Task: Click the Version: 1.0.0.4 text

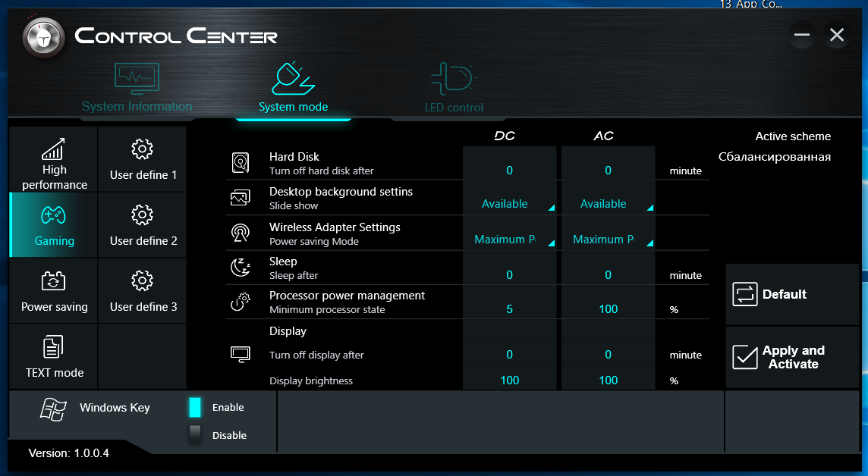Action: pyautogui.click(x=68, y=453)
